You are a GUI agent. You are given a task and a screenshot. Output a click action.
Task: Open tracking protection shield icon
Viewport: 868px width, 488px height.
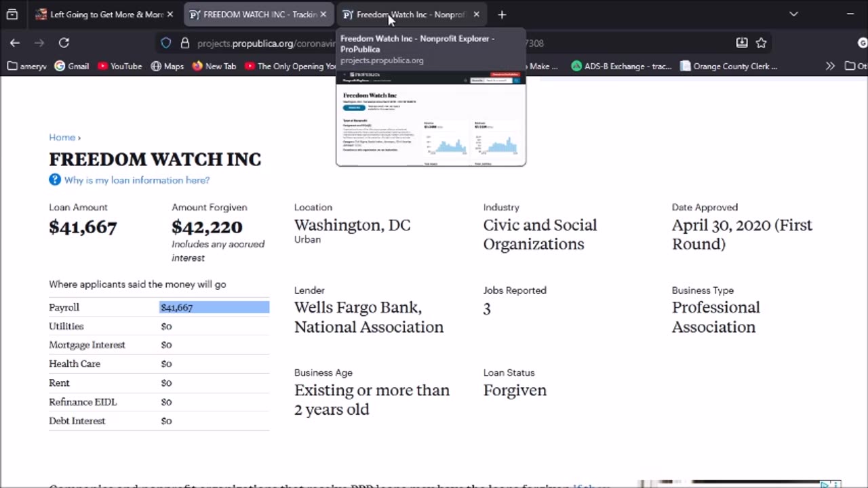166,43
